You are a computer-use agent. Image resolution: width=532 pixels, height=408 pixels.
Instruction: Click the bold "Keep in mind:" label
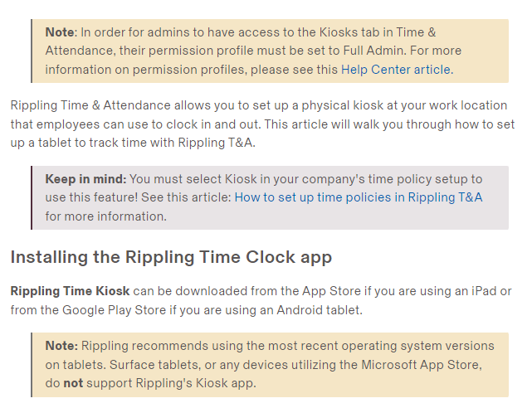(x=85, y=179)
